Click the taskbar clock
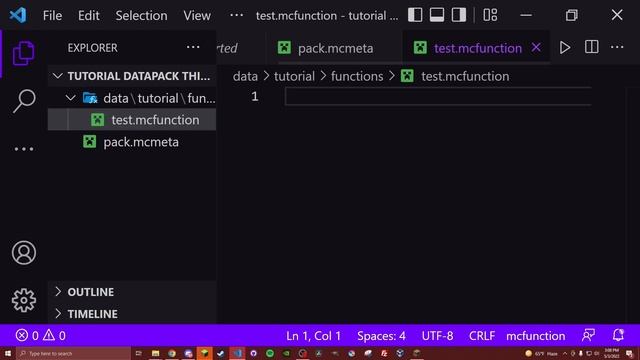 pyautogui.click(x=612, y=353)
